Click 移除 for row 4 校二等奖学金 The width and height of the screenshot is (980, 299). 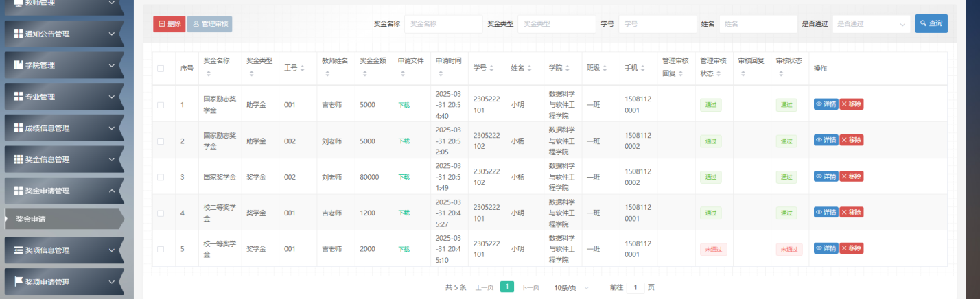click(x=852, y=212)
